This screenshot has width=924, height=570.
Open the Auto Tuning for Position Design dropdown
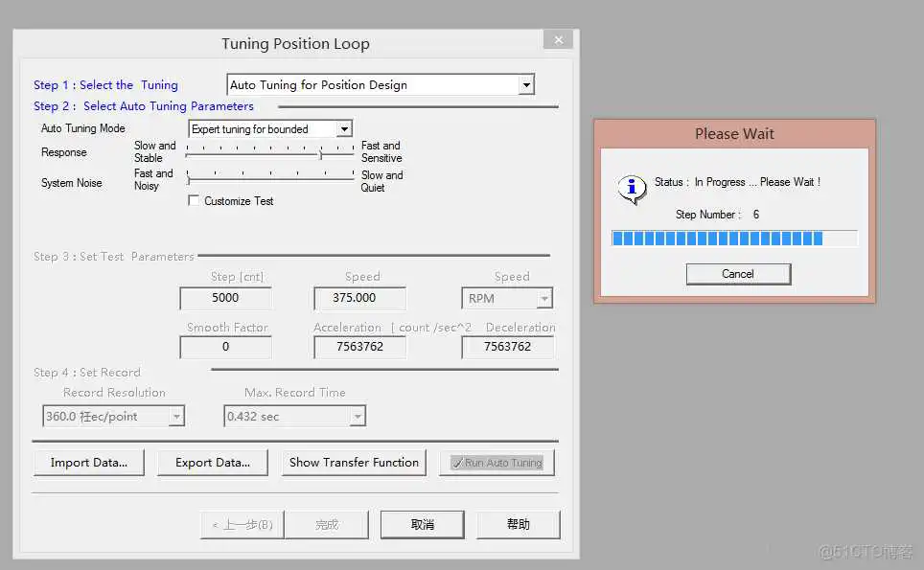[525, 84]
